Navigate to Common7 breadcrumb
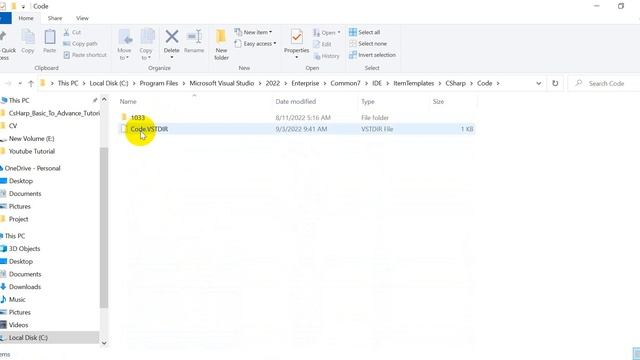 (345, 83)
